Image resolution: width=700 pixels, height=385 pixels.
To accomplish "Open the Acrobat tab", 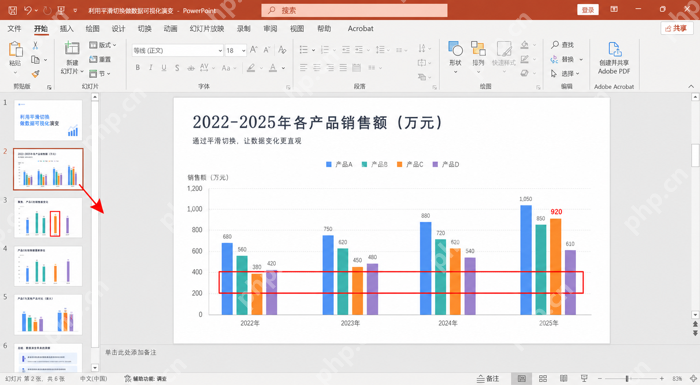I will (360, 29).
